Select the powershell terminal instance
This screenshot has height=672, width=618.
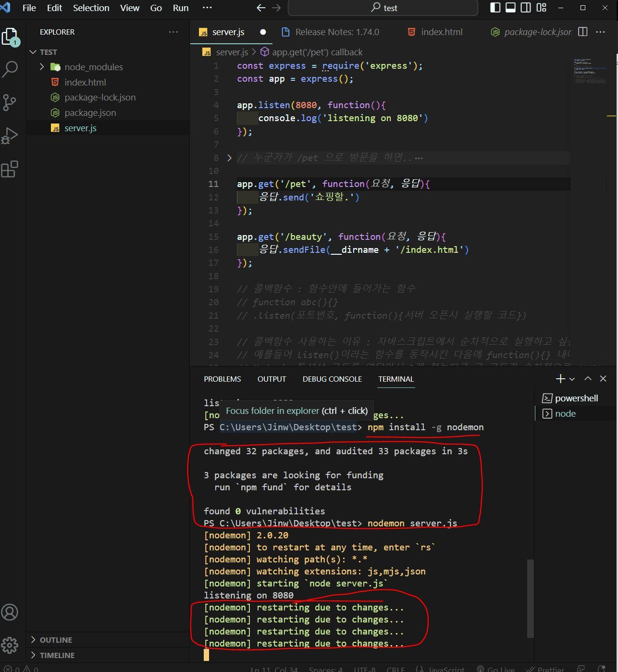point(576,398)
